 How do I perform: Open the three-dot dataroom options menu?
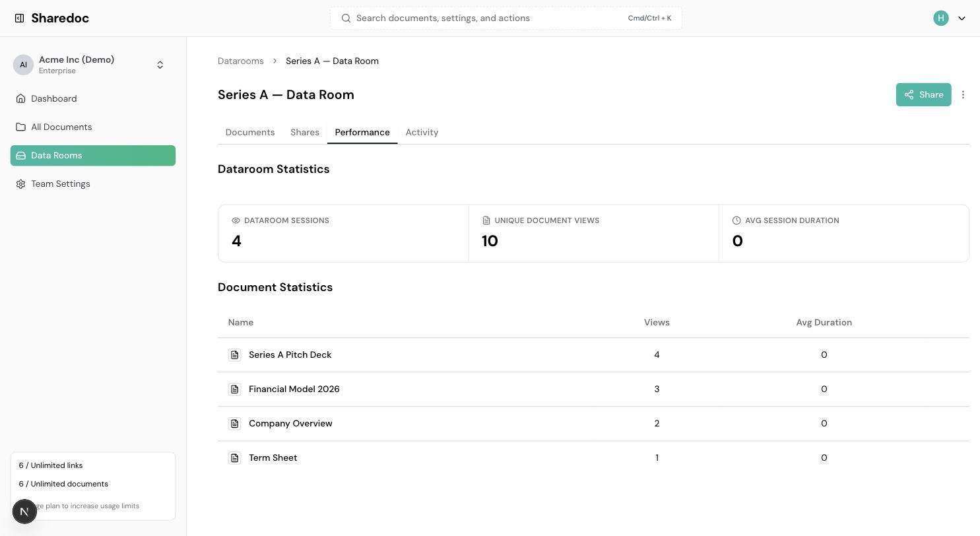[963, 95]
